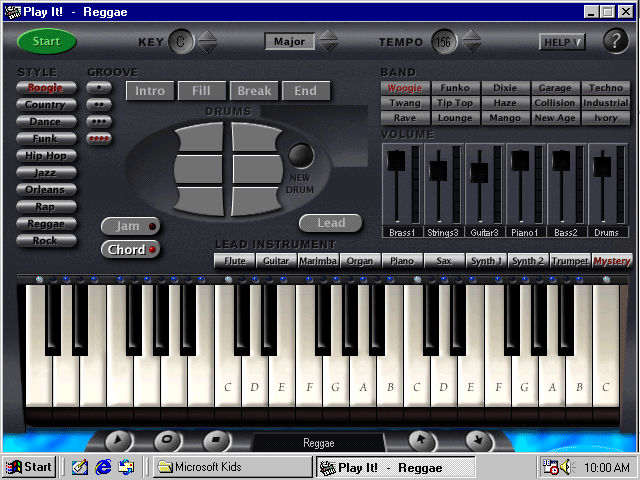Toggle the Chord mode button
Image resolution: width=640 pixels, height=480 pixels.
130,249
